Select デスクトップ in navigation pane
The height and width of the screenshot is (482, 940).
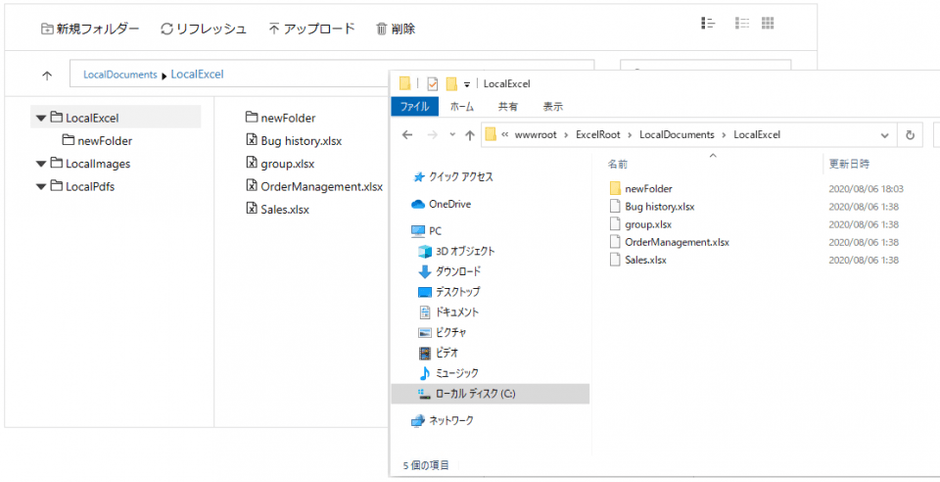point(449,292)
